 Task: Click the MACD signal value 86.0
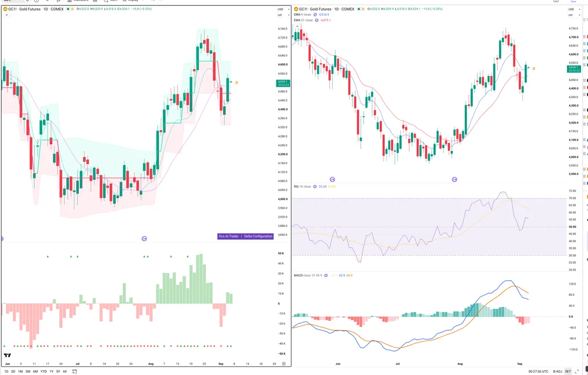click(x=349, y=275)
